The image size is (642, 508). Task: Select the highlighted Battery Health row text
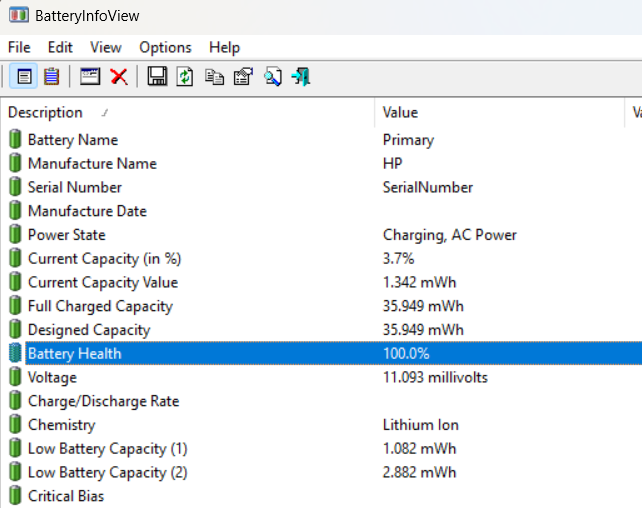[75, 354]
